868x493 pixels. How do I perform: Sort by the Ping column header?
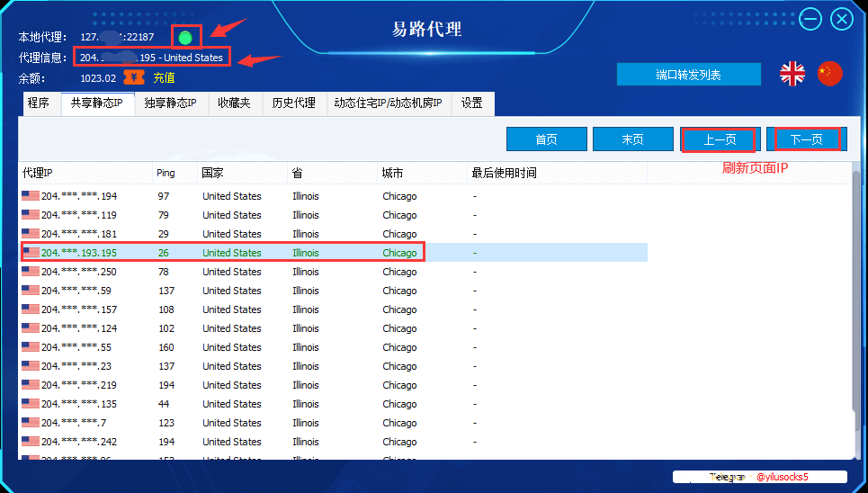point(174,173)
